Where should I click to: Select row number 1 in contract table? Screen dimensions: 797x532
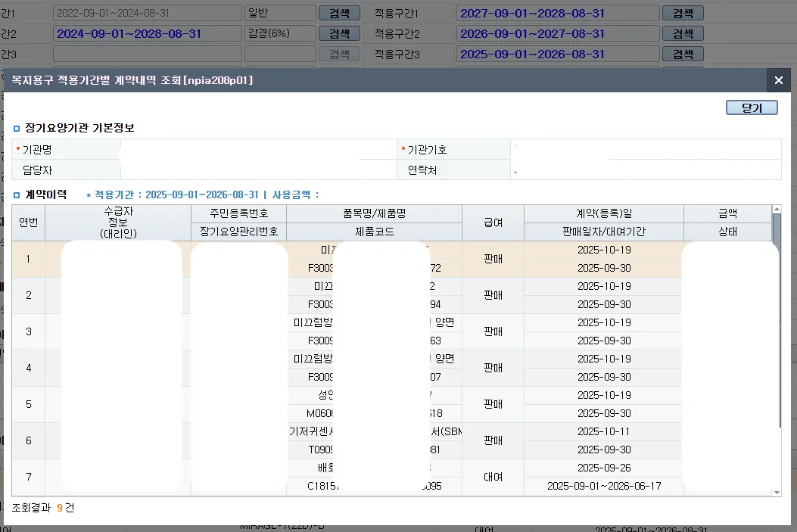point(28,260)
